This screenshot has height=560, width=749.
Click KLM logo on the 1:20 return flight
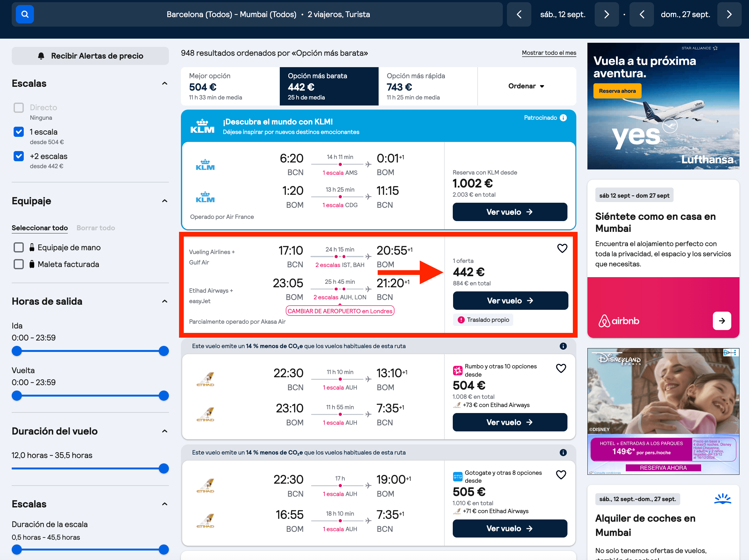pyautogui.click(x=205, y=197)
